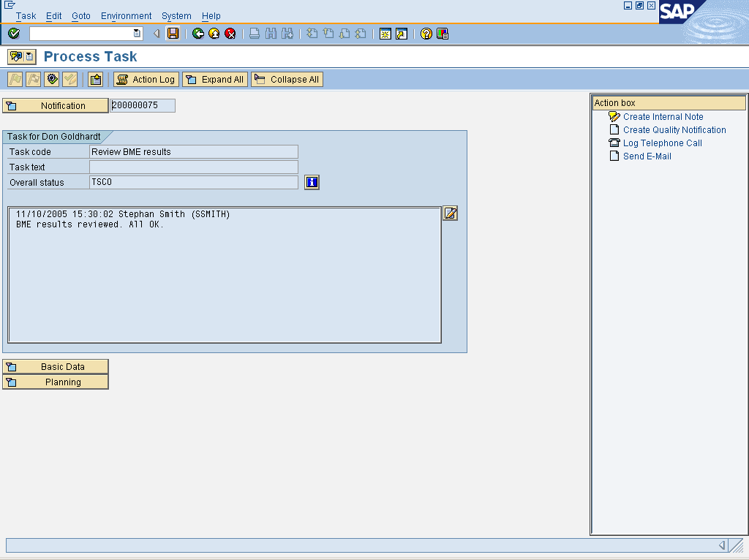Open the Action Log
The image size is (749, 560).
(x=146, y=79)
